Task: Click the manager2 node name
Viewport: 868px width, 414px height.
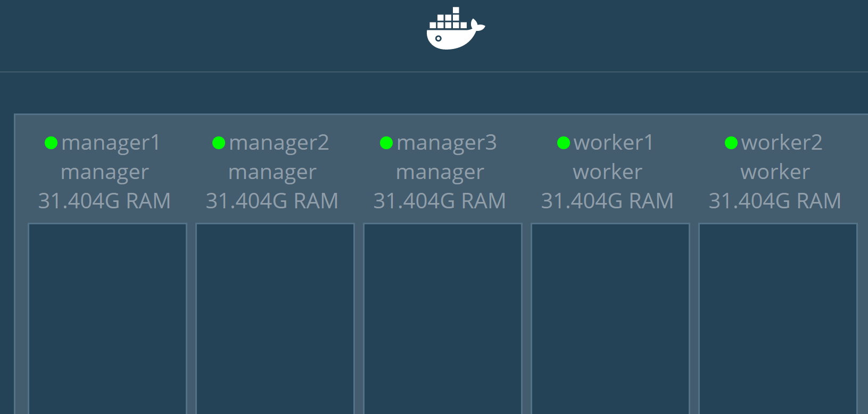Action: (279, 143)
